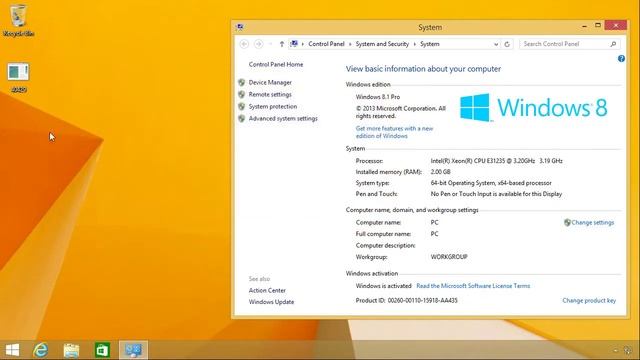
Task: Select the second desktop icon below Recycle Bin
Action: click(x=18, y=77)
